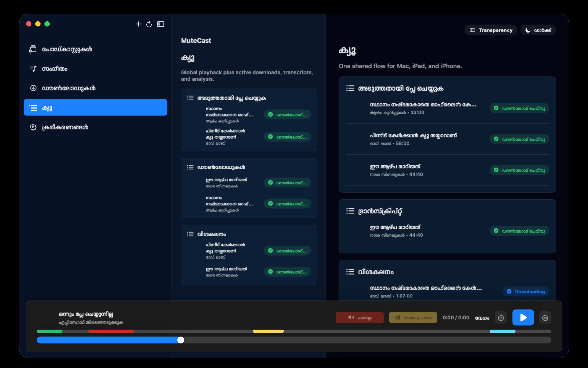Image resolution: width=588 pixels, height=368 pixels.
Task: Click the skip back 15 seconds icon
Action: pyautogui.click(x=501, y=318)
